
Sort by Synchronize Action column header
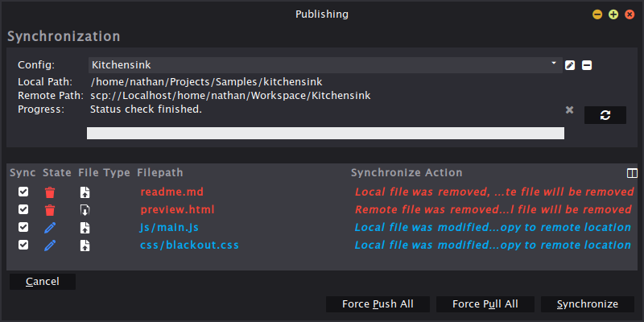pos(407,172)
